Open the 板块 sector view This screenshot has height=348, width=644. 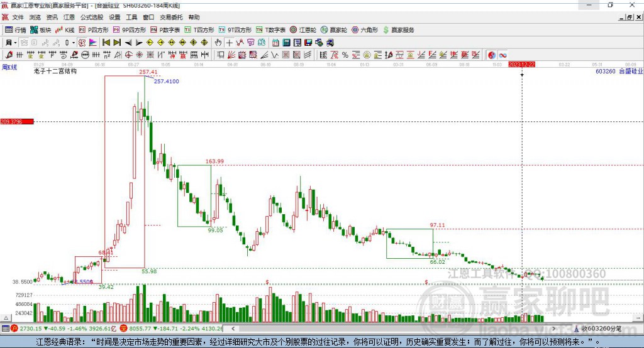41,30
